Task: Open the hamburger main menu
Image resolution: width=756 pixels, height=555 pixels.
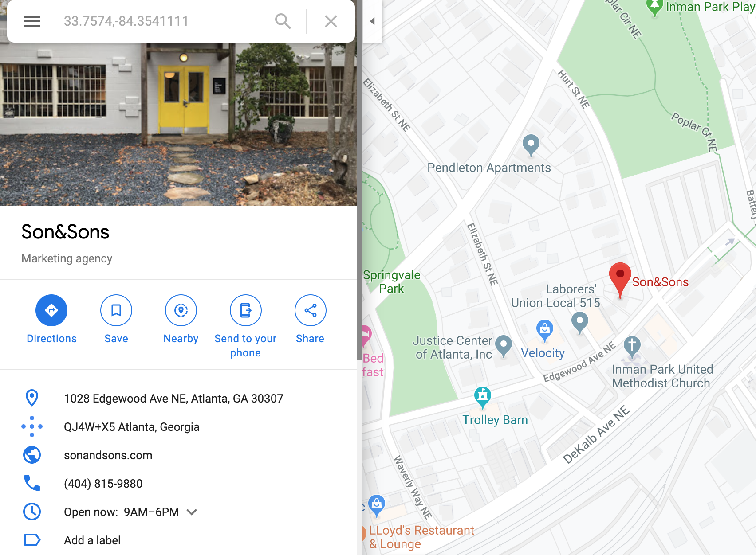Action: click(x=32, y=21)
